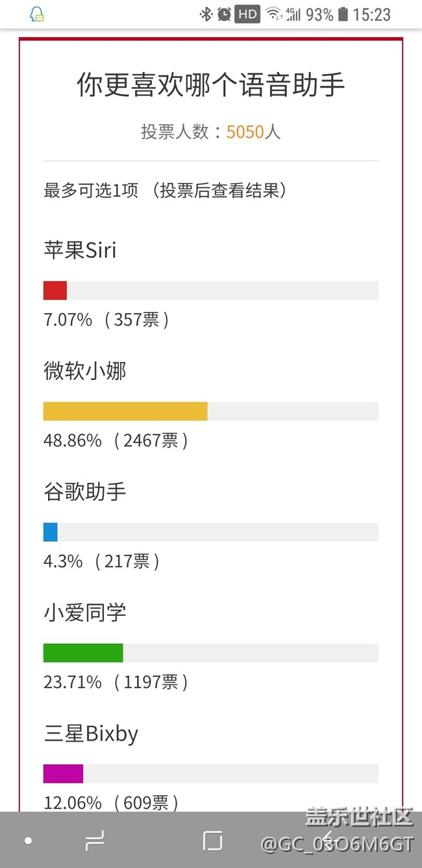Screen dimensions: 422x868
Task: Tap the Wi-Fi signal icon
Action: (273, 14)
